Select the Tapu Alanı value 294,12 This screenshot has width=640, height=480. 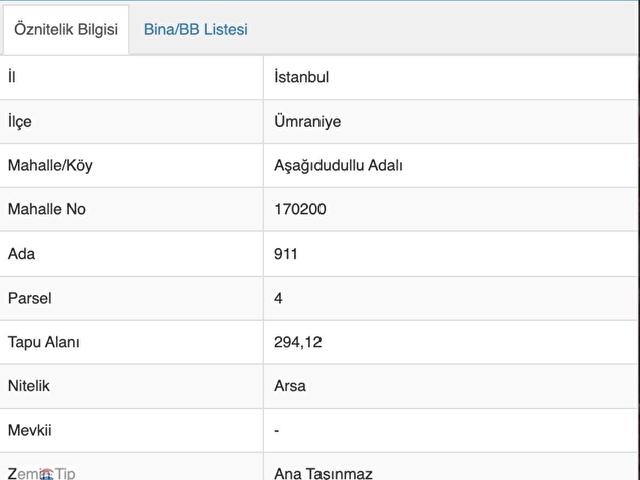[x=298, y=342]
